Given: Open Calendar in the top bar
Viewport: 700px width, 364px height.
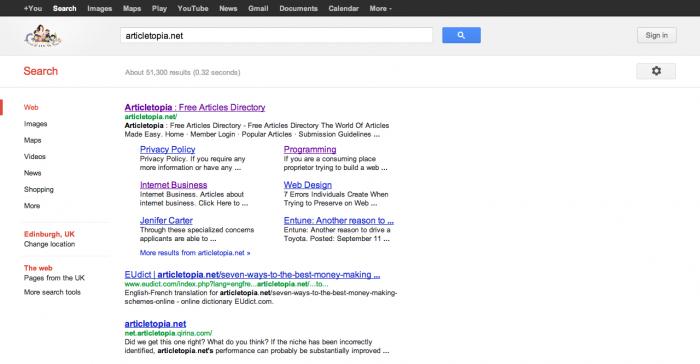Looking at the screenshot, I should 343,8.
